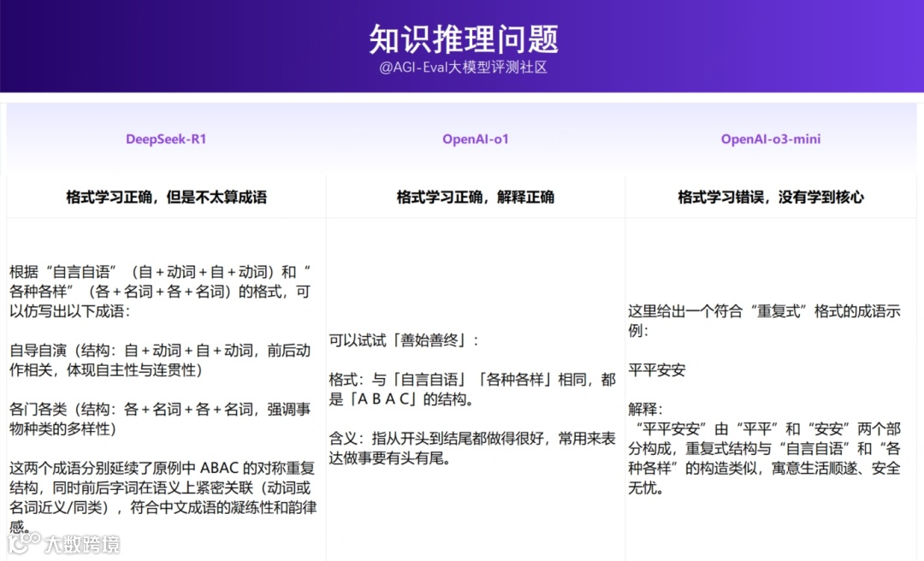Click the title 知识推理问题
The height and width of the screenshot is (561, 924).
click(463, 38)
